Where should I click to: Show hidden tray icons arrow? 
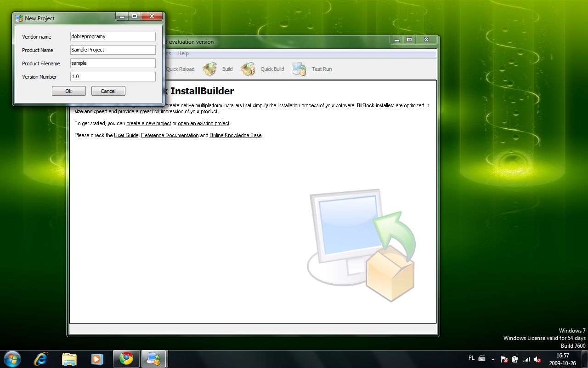pos(493,359)
